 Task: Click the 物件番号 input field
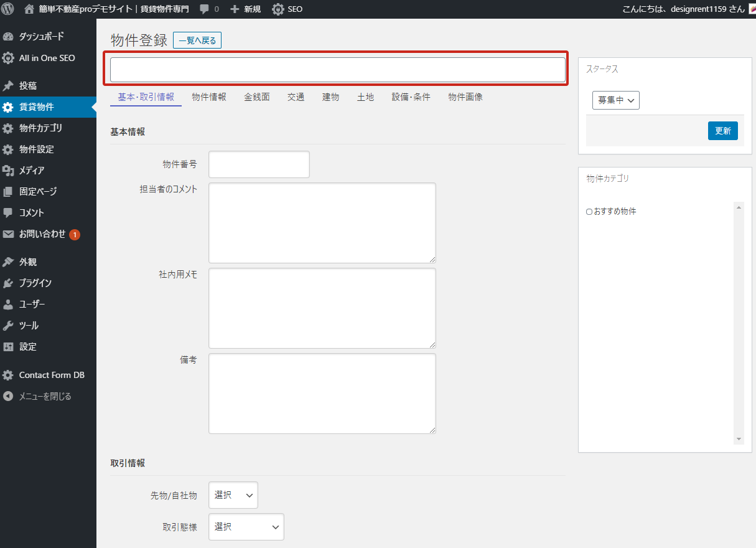(259, 164)
